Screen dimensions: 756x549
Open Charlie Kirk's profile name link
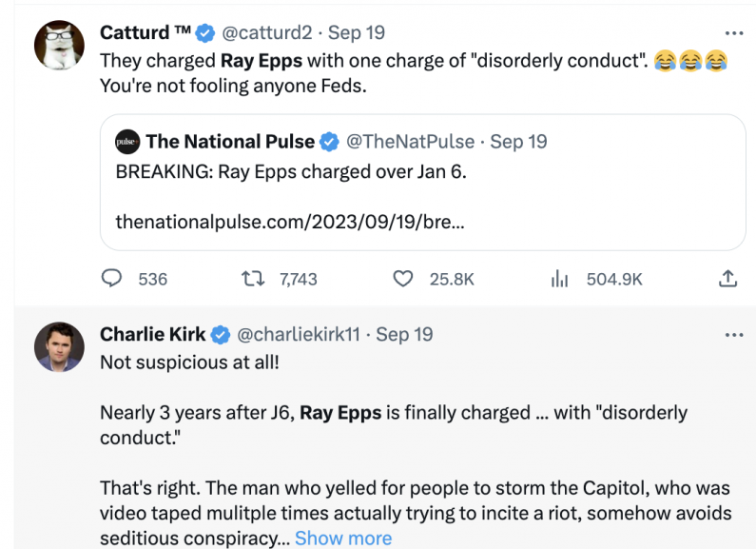(x=154, y=335)
